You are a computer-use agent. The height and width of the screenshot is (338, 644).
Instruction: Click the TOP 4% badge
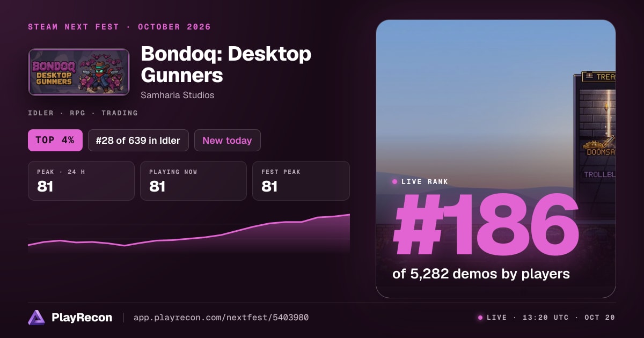click(55, 141)
